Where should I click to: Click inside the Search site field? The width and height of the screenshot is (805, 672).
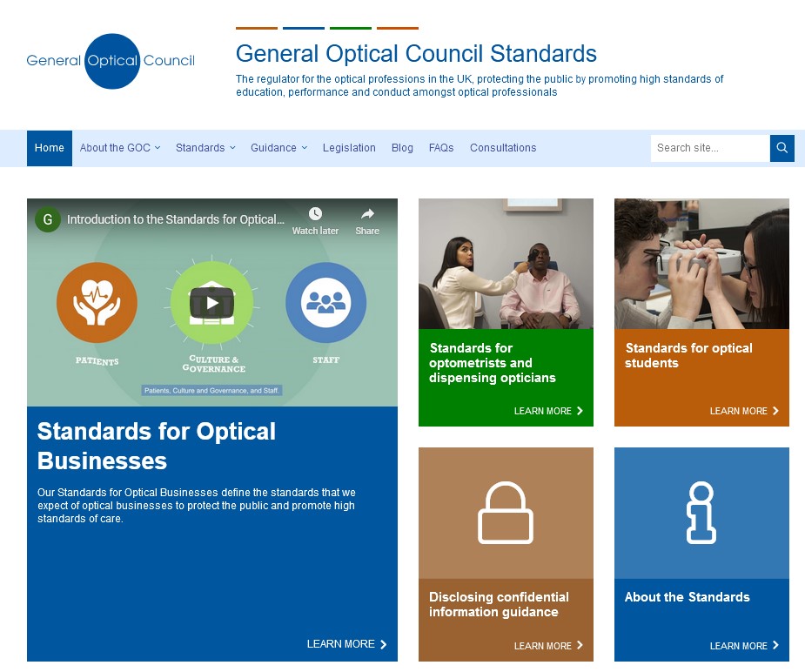709,148
